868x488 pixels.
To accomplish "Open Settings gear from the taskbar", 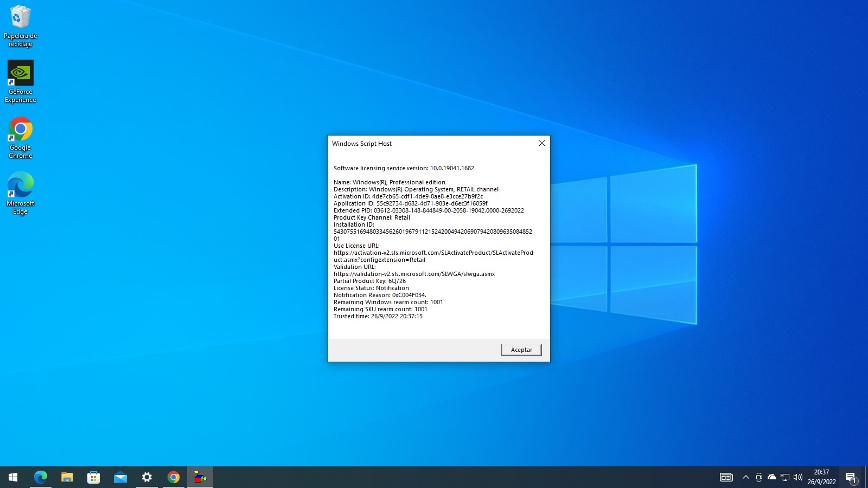I will tap(146, 477).
